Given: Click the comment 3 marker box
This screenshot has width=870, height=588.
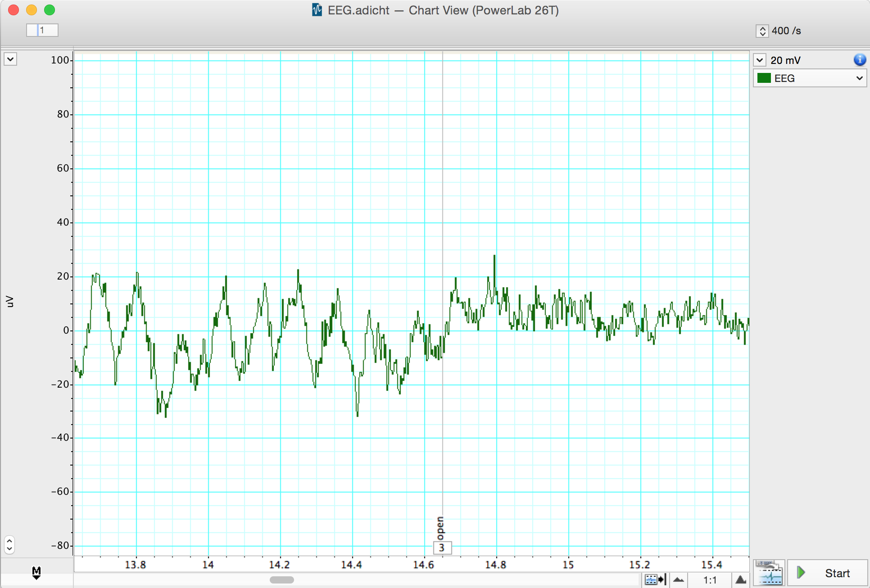Looking at the screenshot, I should pyautogui.click(x=442, y=547).
